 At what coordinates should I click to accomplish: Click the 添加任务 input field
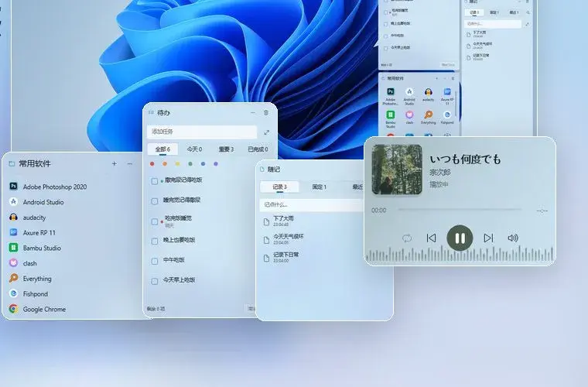(x=202, y=132)
